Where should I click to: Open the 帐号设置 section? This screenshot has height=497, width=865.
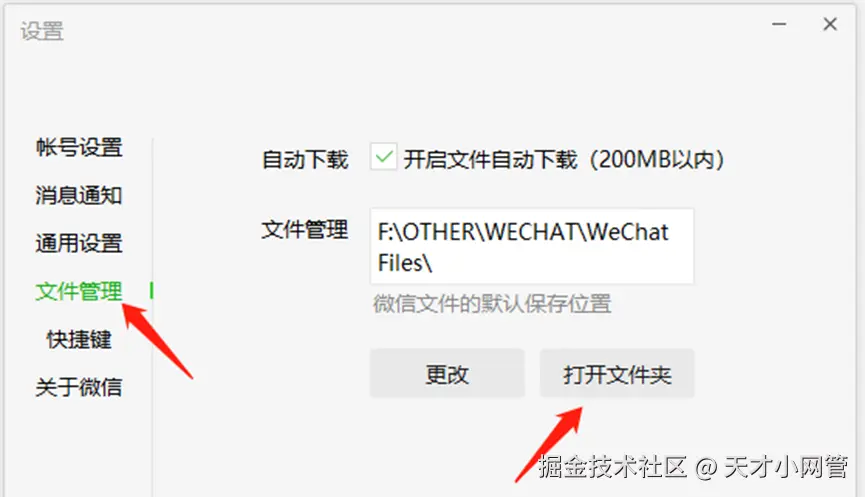pos(79,147)
